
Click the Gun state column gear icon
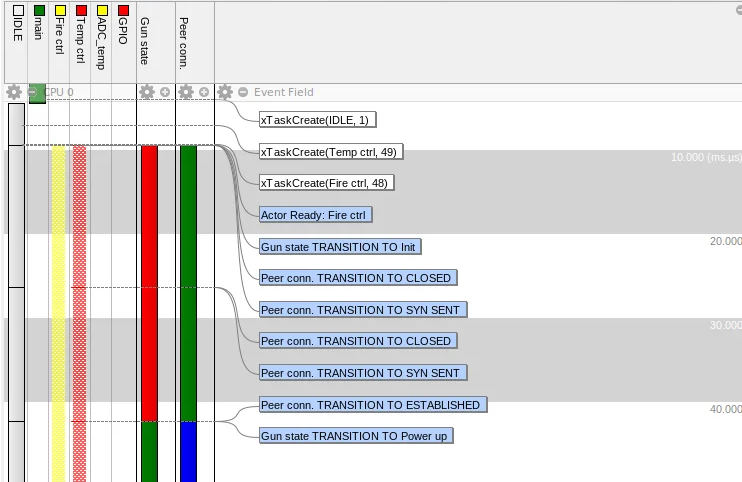147,92
